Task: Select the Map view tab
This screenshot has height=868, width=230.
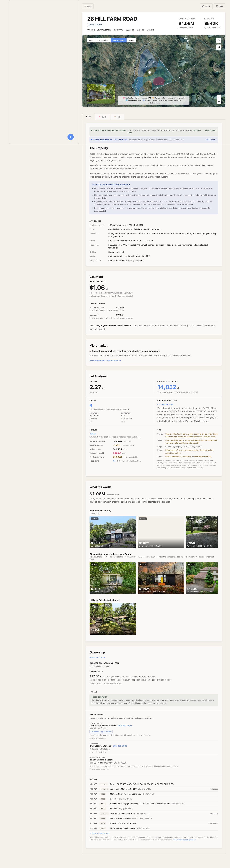Action: [x=91, y=40]
